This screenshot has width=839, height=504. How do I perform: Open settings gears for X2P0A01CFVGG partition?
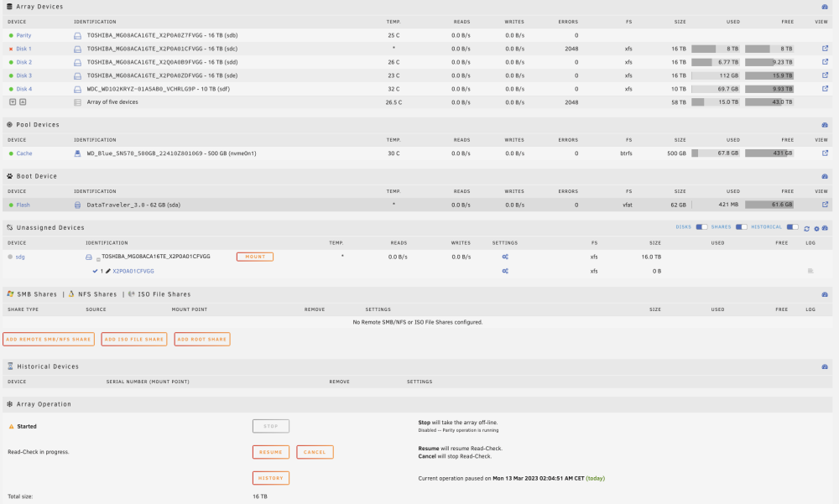click(x=505, y=271)
